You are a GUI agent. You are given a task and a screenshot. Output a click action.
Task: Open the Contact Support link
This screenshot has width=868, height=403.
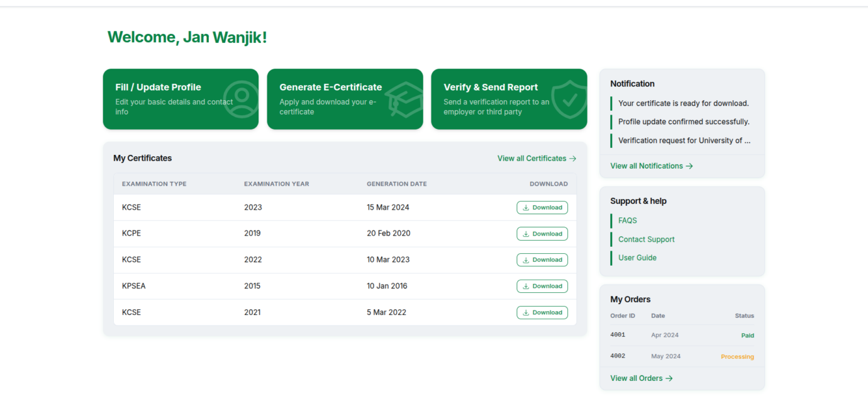point(647,239)
